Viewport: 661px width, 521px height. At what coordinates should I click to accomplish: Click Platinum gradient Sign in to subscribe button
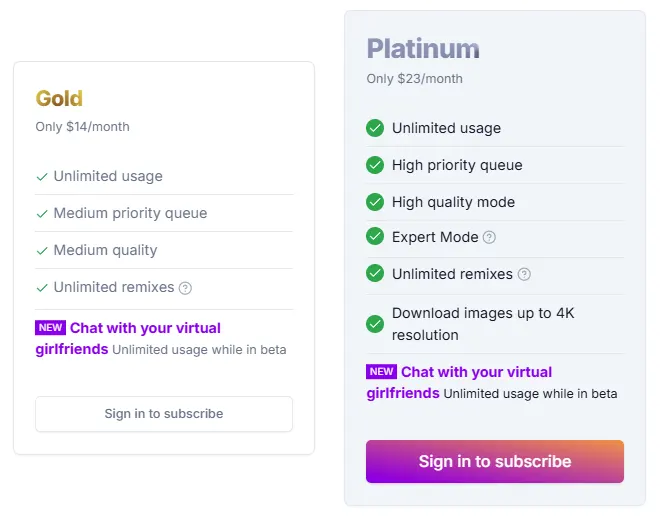pos(495,462)
